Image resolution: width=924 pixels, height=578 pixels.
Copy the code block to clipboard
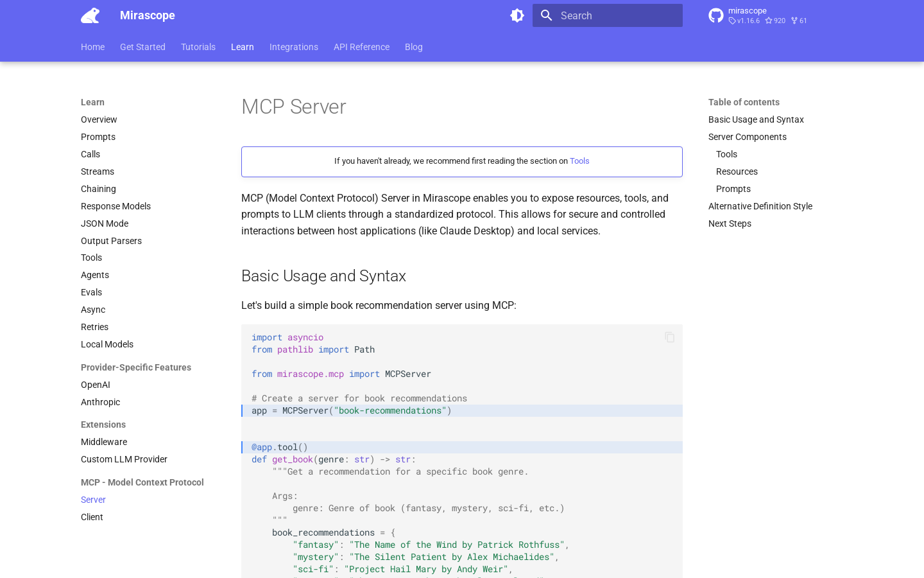(669, 337)
